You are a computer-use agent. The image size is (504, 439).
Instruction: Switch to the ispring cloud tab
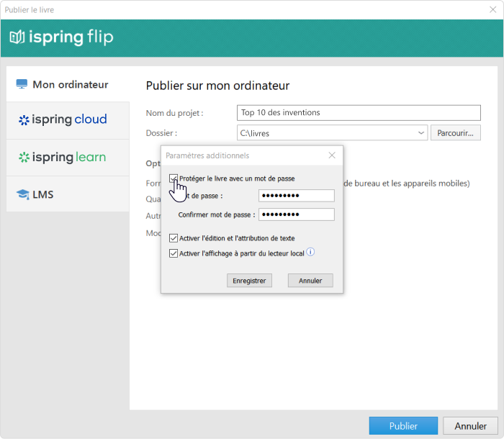[x=68, y=120]
